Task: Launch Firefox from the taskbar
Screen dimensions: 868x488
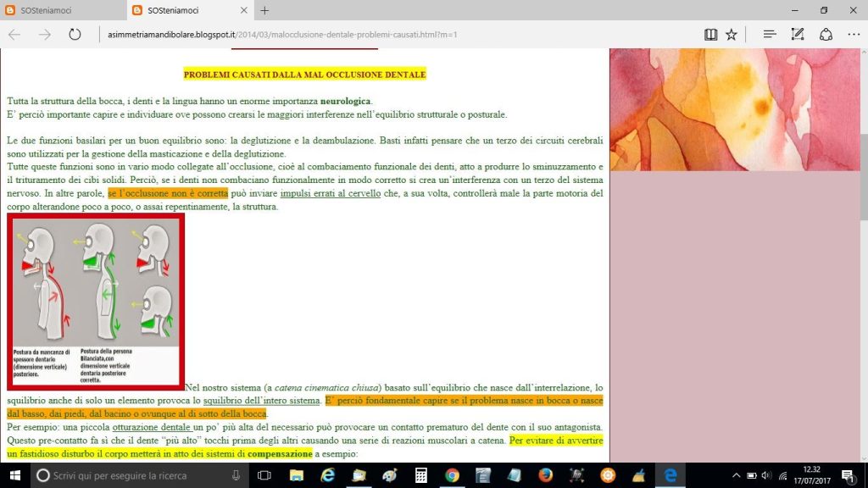Action: tap(545, 475)
